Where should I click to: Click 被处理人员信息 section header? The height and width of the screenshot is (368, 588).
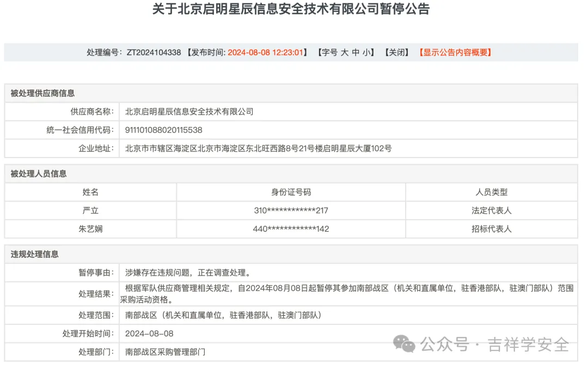tap(39, 173)
